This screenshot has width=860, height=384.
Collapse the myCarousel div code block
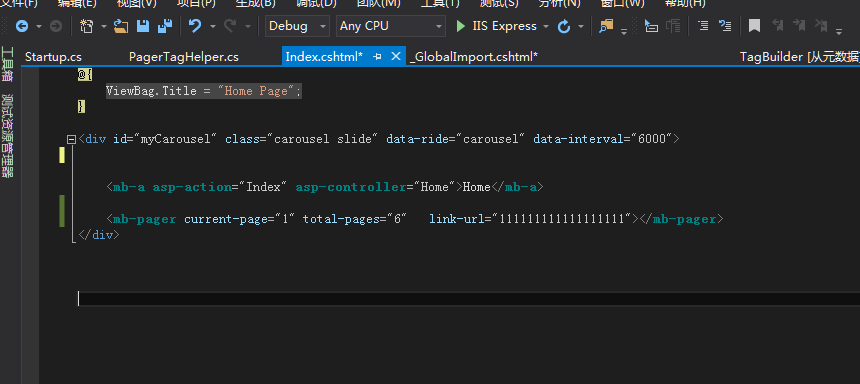point(71,139)
